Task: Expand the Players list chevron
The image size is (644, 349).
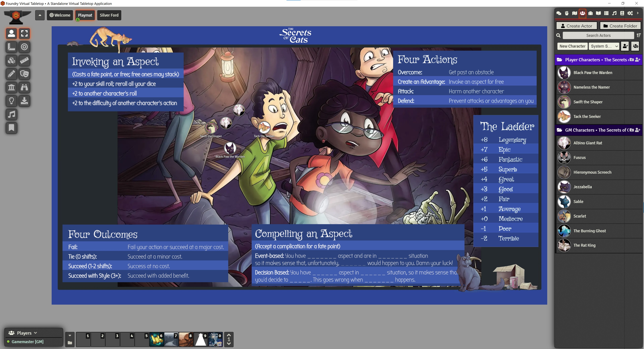Action: (36, 333)
